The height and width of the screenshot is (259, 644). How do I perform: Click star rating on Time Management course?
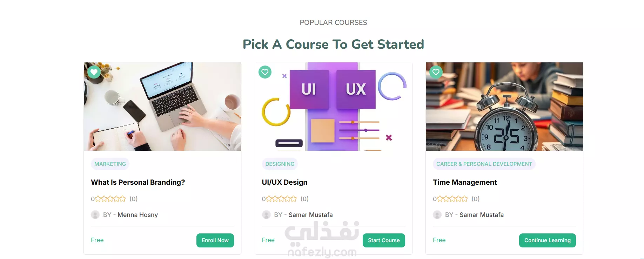[452, 199]
